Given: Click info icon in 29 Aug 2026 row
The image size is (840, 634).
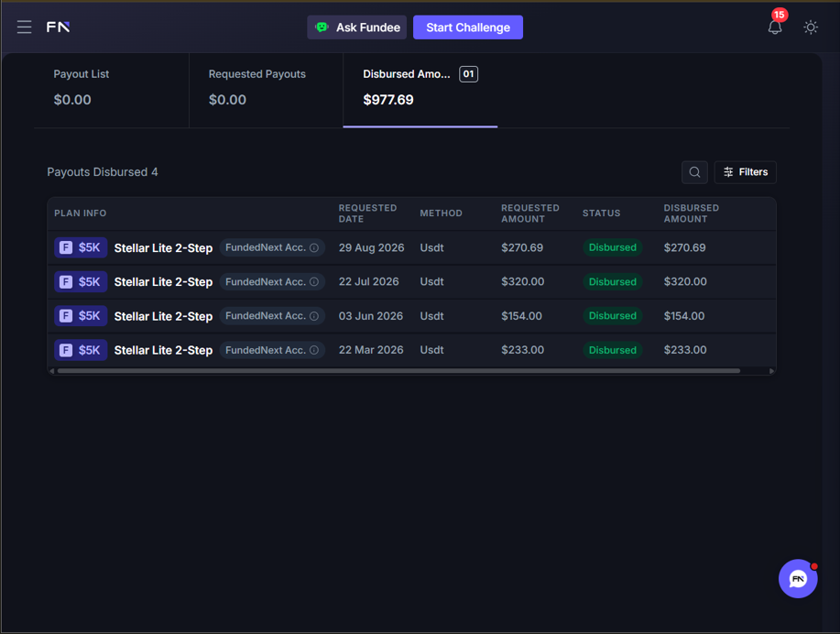Looking at the screenshot, I should 314,247.
